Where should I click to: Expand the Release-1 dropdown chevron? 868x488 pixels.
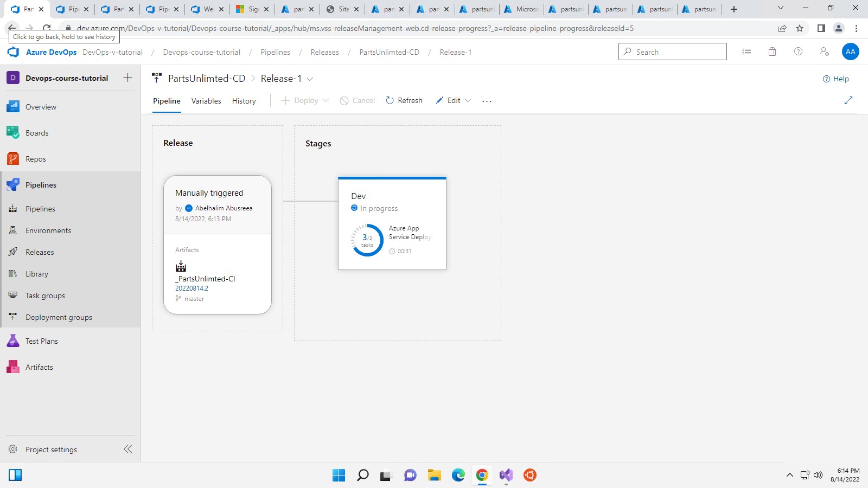(310, 79)
